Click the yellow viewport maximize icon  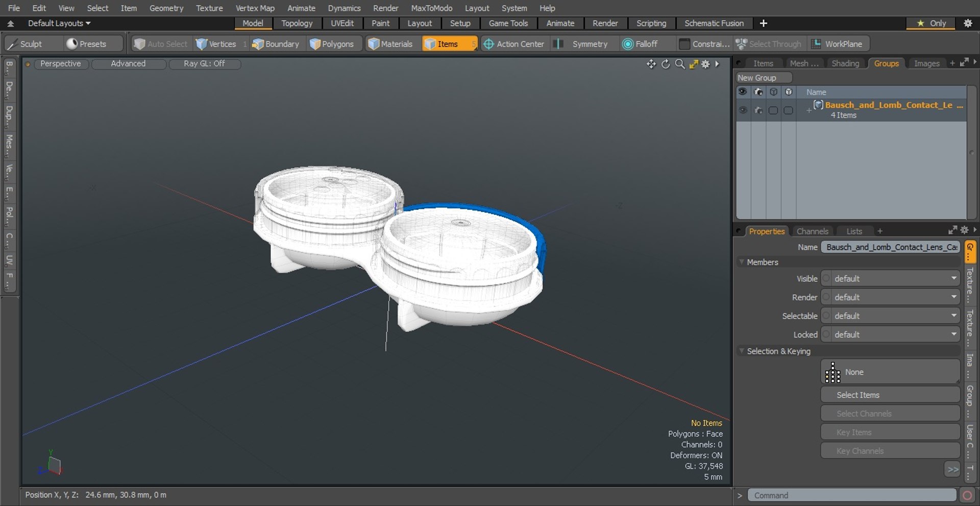[x=693, y=64]
